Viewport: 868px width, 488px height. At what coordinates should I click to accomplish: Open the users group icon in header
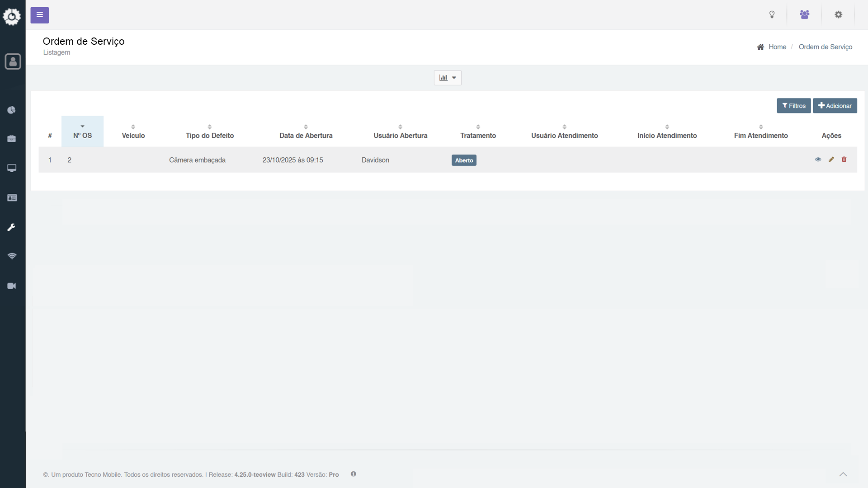[x=804, y=15]
